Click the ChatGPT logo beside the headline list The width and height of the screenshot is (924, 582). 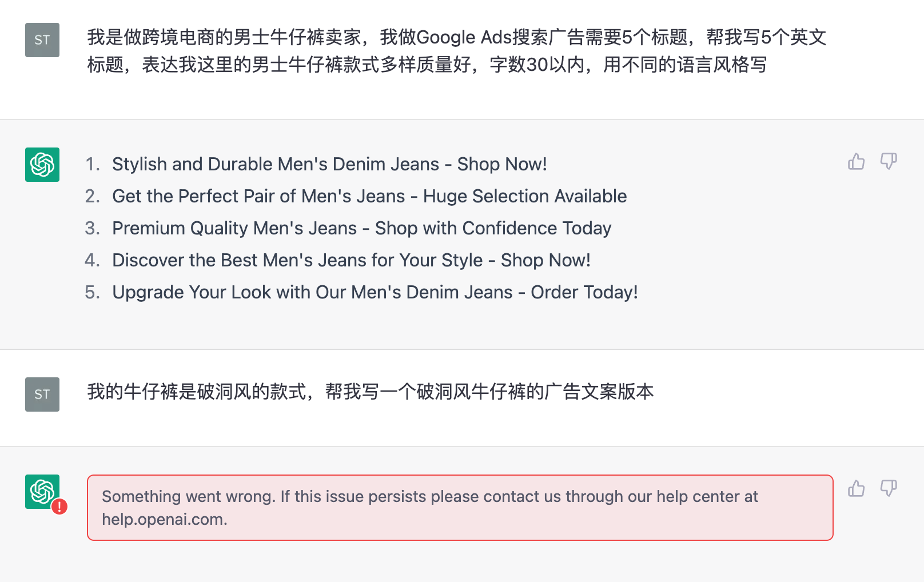click(42, 165)
